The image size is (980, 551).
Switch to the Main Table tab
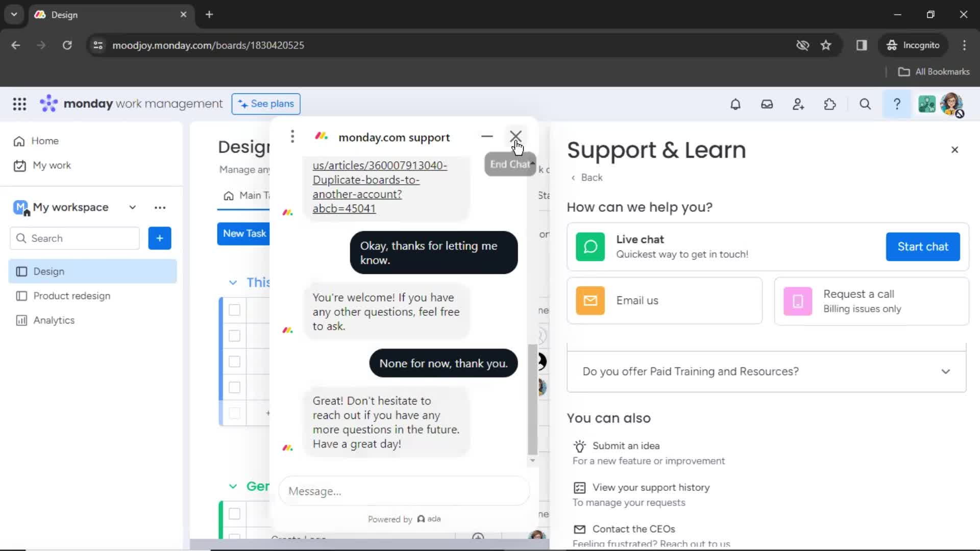pos(246,195)
